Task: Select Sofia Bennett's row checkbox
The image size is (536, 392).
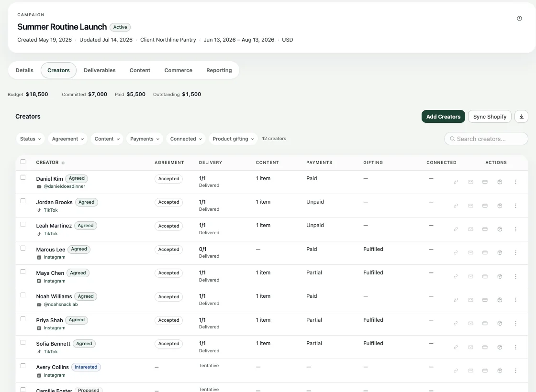Action: 23,342
